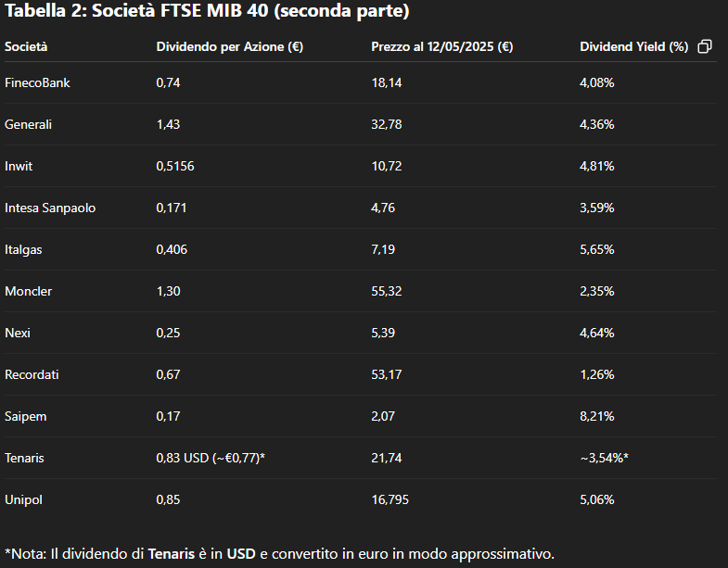Click the Dividend Yield (%) header
The height and width of the screenshot is (568, 728).
pyautogui.click(x=633, y=47)
